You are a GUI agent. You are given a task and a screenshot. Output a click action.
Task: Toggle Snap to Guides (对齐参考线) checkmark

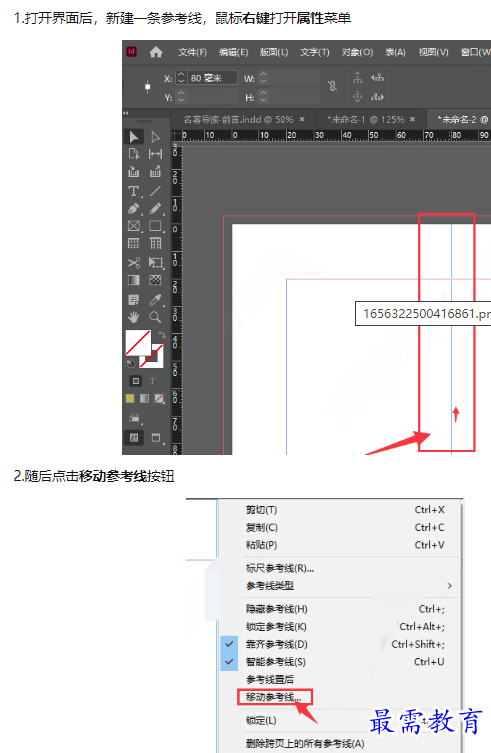point(230,644)
